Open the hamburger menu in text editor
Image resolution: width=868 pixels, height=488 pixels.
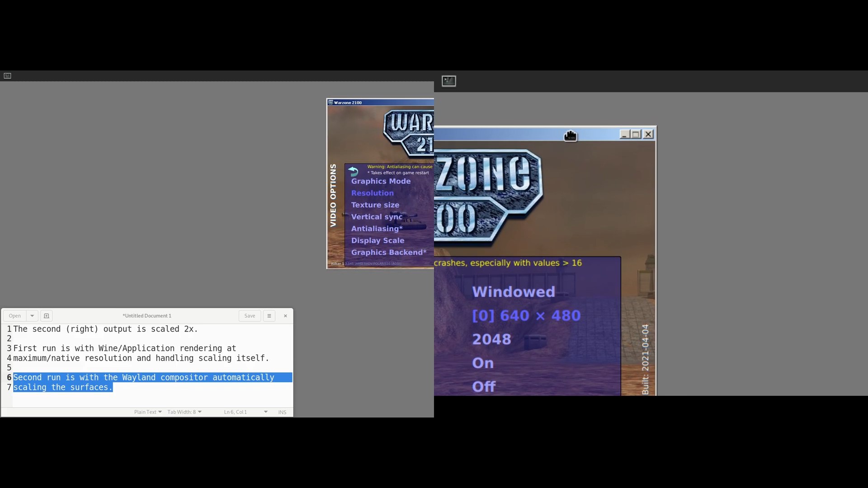pos(269,316)
